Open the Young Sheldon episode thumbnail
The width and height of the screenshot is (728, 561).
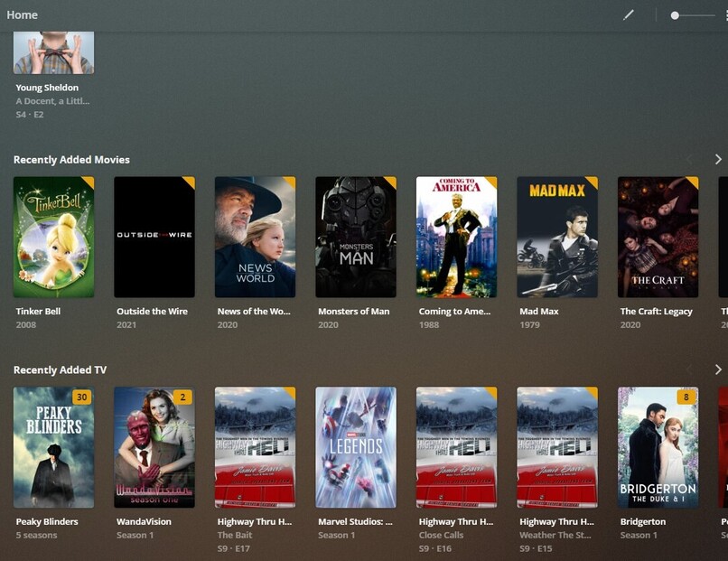(x=53, y=52)
